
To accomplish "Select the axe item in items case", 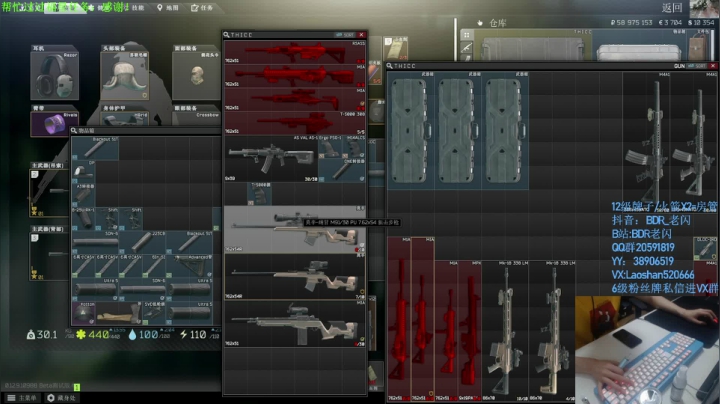I will 119,313.
